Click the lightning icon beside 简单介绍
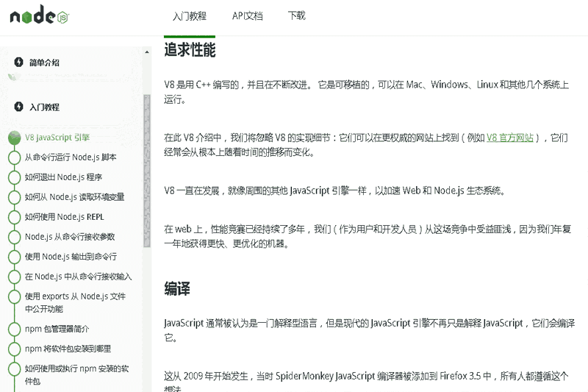The image size is (588, 392). (x=18, y=63)
